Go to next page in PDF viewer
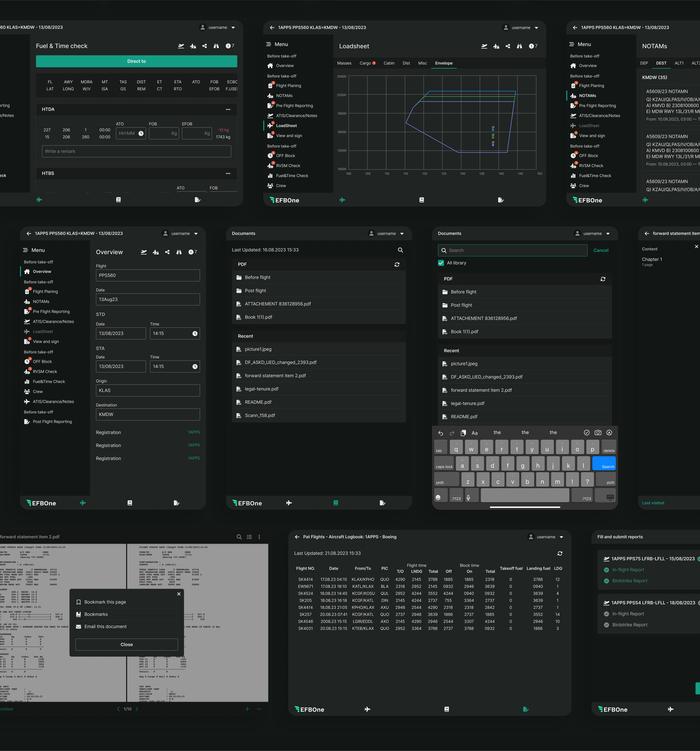Screen dimensions: 700x751 (137, 709)
